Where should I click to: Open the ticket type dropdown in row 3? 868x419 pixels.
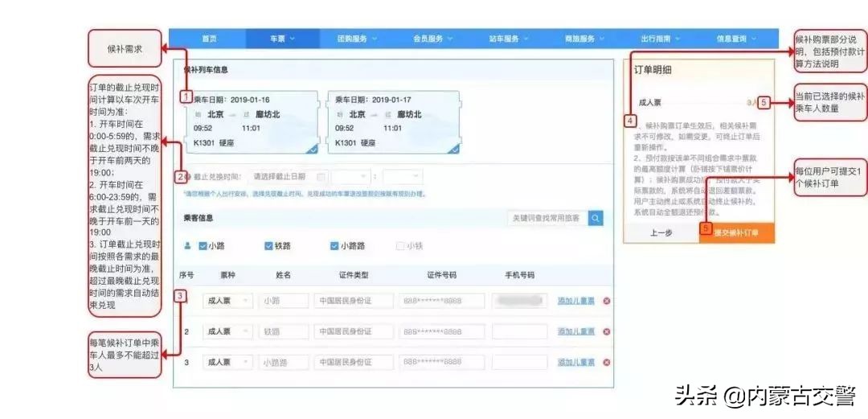click(x=227, y=362)
